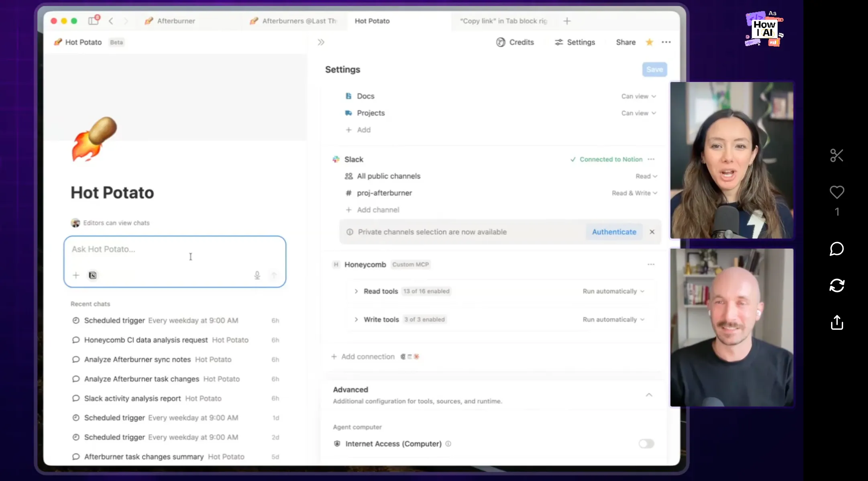Open Settings in the top bar

coord(575,42)
